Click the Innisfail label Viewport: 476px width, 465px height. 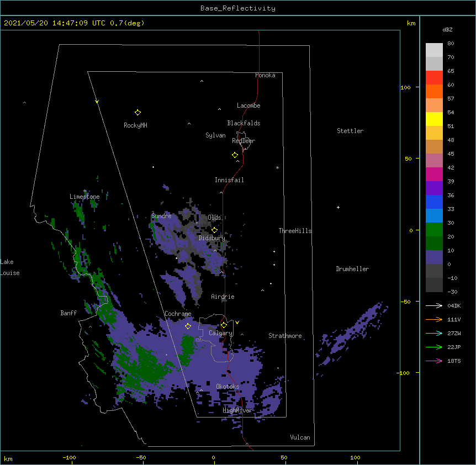229,180
